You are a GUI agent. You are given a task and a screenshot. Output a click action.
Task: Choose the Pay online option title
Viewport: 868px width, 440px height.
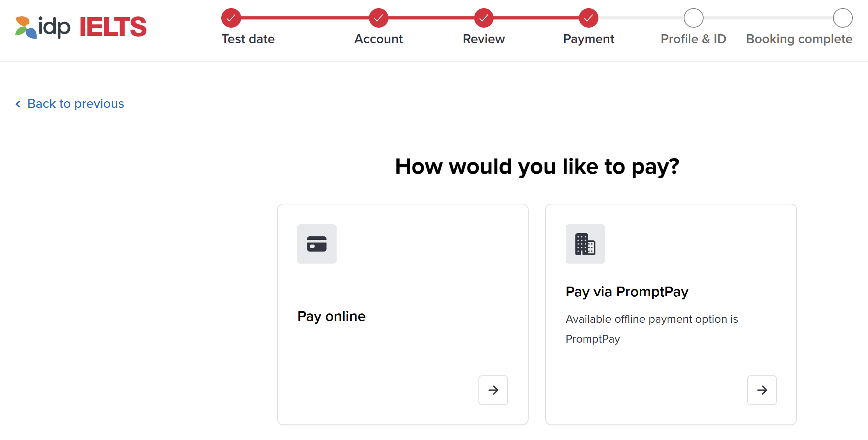pos(332,316)
